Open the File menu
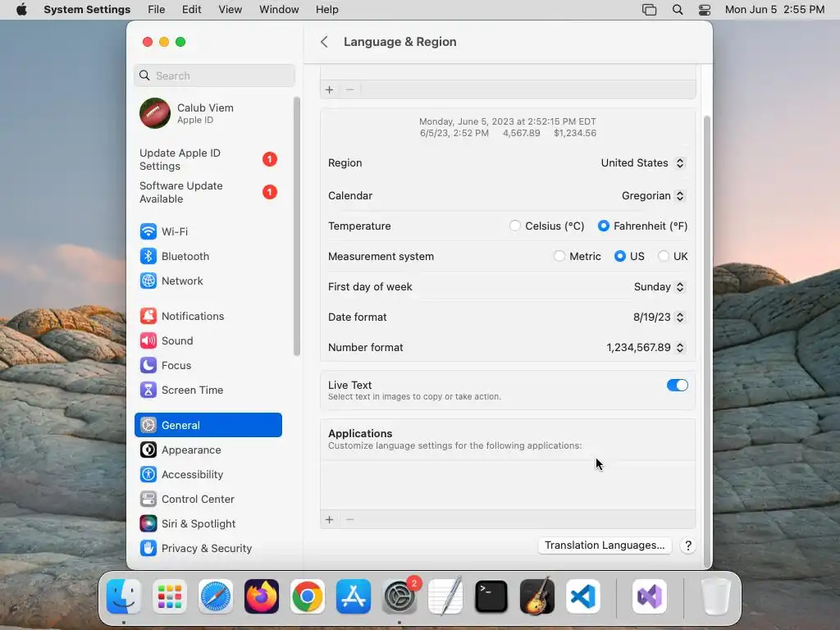The width and height of the screenshot is (840, 630). (x=157, y=10)
